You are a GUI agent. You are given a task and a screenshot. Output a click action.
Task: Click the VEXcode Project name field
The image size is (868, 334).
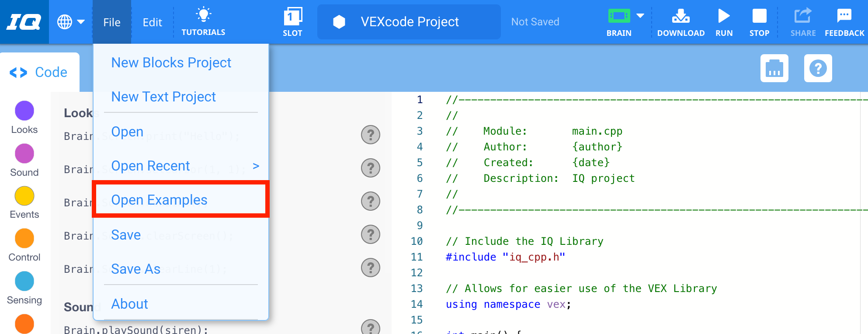click(409, 22)
